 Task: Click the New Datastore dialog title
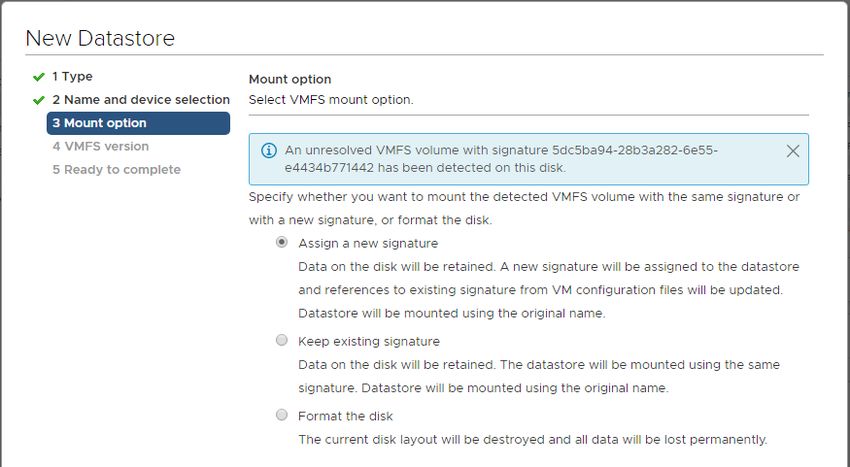click(100, 39)
